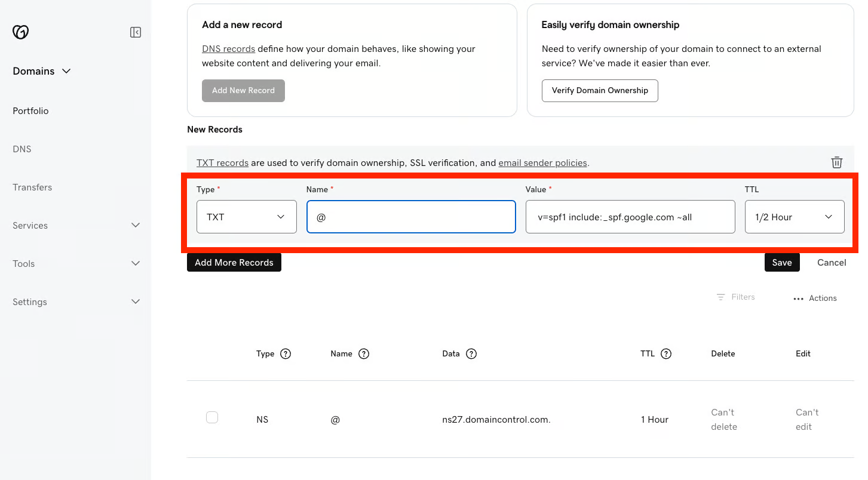
Task: Save the new DNS record
Action: tap(782, 262)
